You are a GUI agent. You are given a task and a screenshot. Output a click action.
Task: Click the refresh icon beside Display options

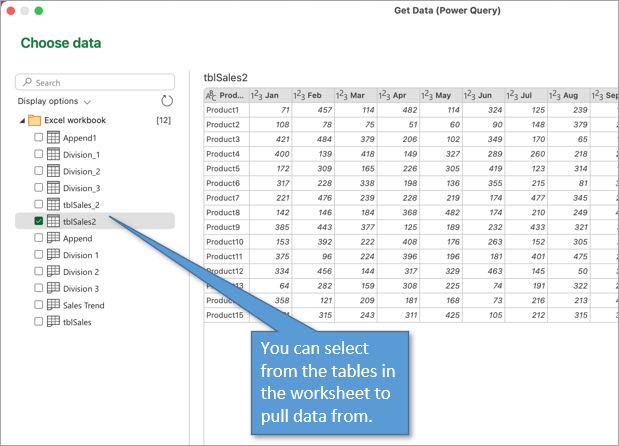[x=167, y=101]
